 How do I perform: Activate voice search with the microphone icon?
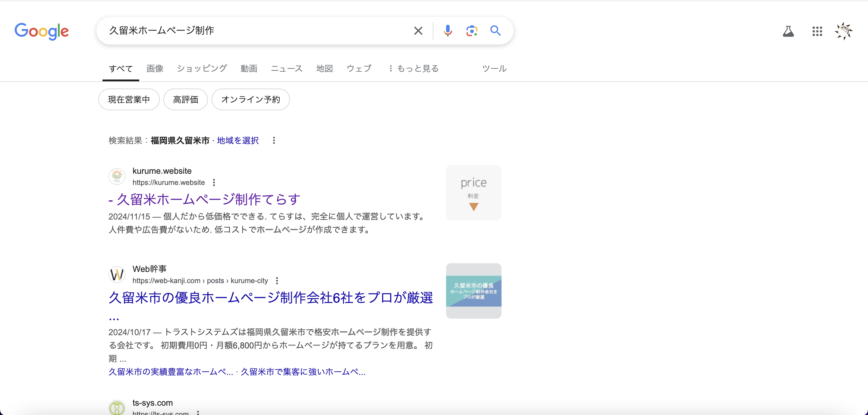(448, 31)
